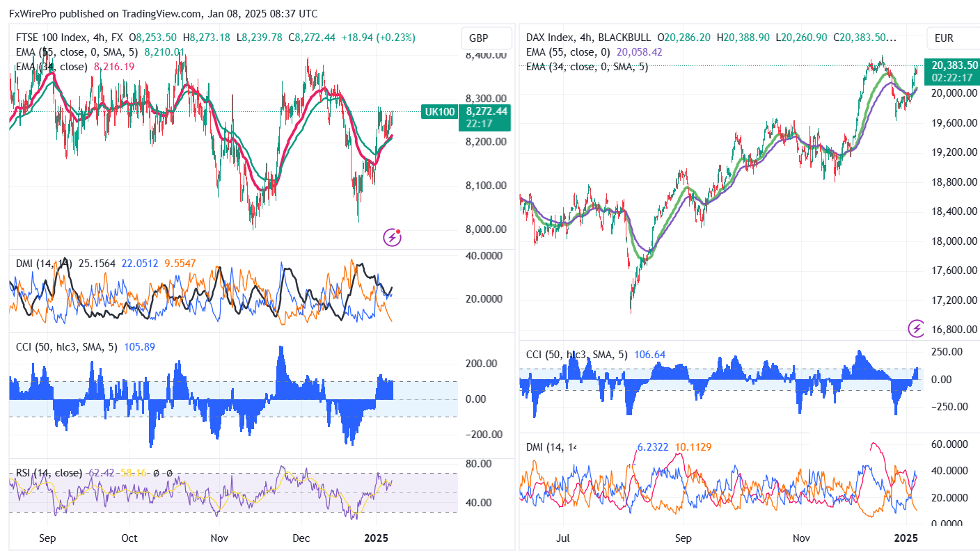Click the Oct label on the FTSE time axis

tap(129, 538)
